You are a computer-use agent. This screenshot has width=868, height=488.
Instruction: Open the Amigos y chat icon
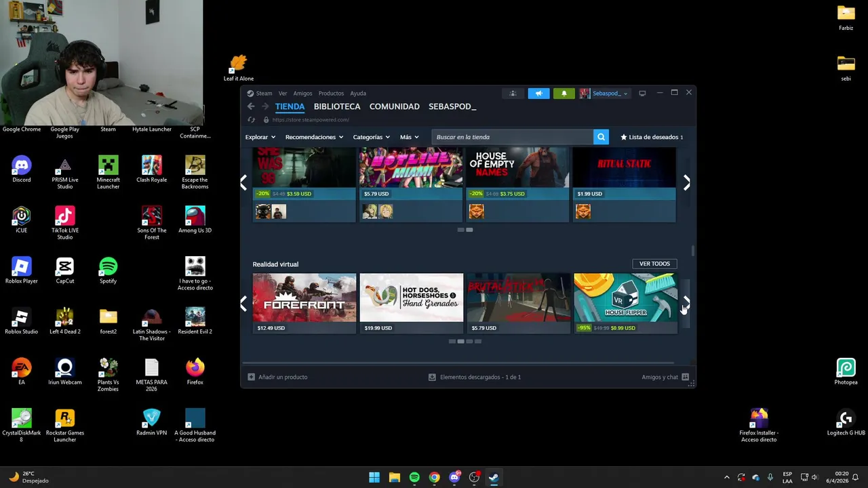pyautogui.click(x=685, y=377)
